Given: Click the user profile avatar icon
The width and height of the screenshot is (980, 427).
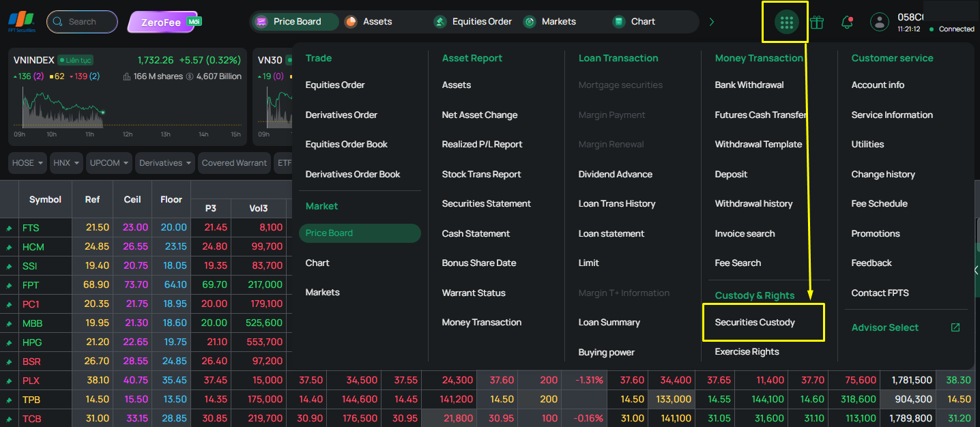Looking at the screenshot, I should coord(880,22).
